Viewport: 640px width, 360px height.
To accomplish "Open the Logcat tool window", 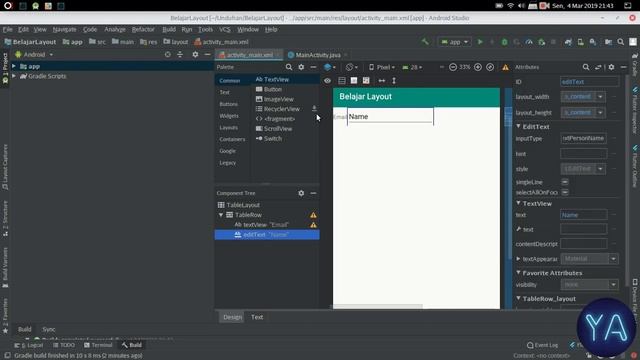I will 29,345.
